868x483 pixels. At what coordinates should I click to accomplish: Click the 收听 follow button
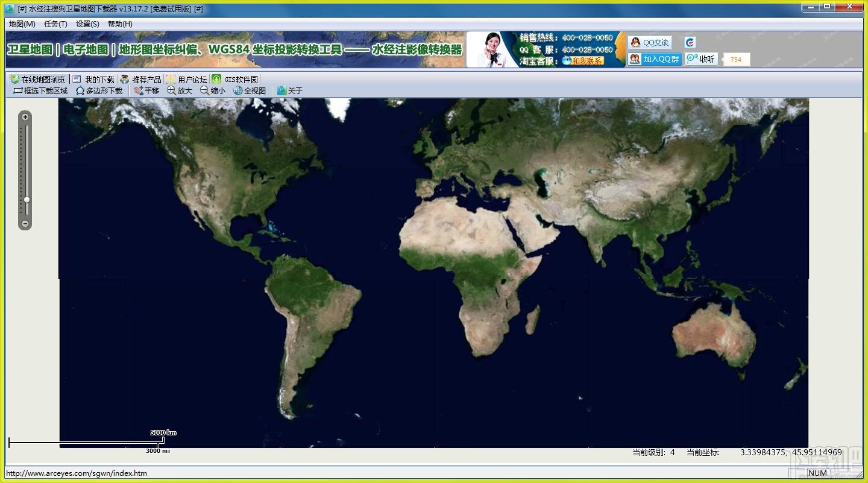[x=701, y=59]
